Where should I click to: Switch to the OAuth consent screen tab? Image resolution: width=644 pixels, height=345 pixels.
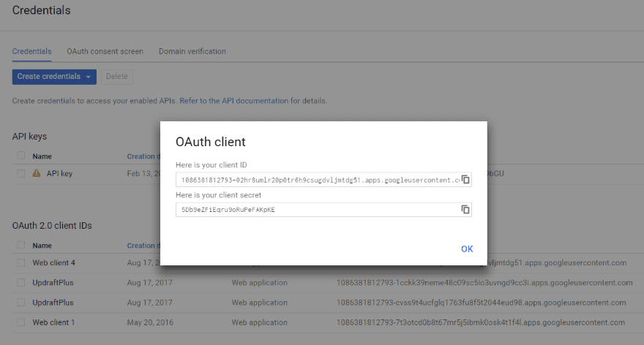click(105, 52)
